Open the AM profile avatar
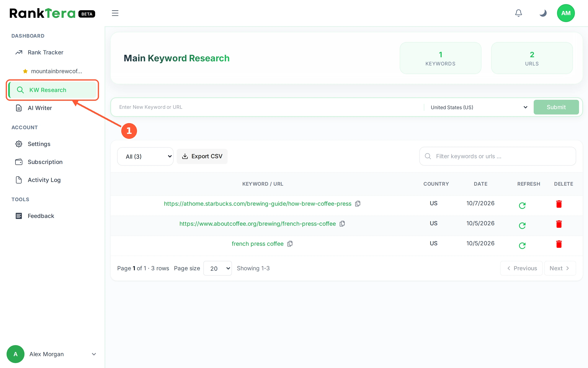The height and width of the screenshot is (368, 588). [566, 13]
